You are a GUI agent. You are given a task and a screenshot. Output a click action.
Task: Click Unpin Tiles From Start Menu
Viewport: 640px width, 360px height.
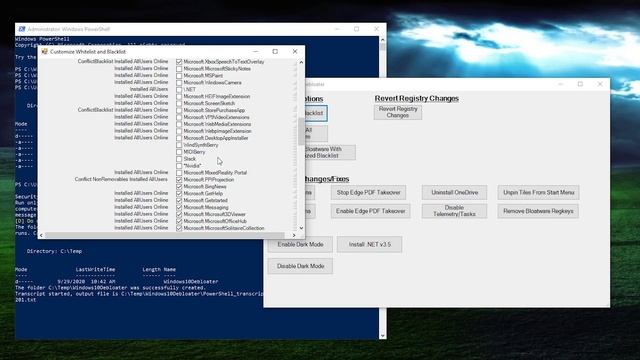click(x=538, y=192)
